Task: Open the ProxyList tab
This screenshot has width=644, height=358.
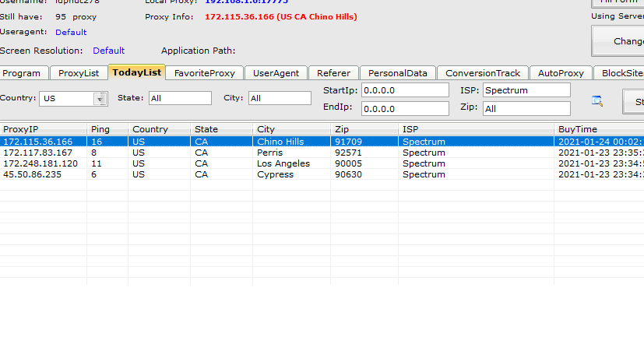Action: point(79,73)
